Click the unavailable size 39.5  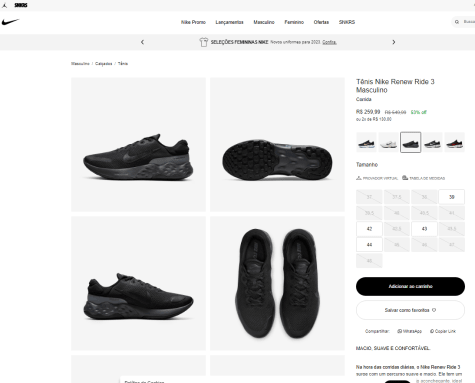tap(369, 213)
